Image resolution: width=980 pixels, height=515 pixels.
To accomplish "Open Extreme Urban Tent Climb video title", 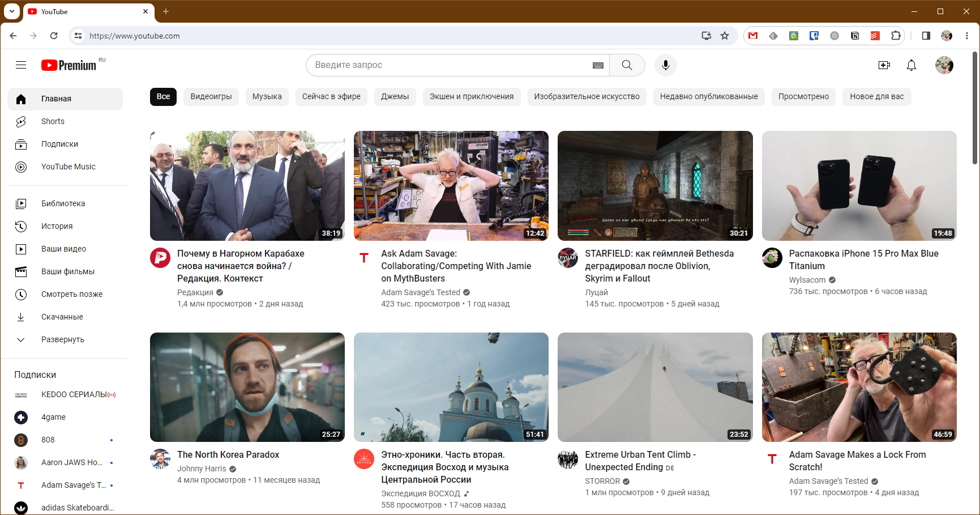I will tap(640, 461).
